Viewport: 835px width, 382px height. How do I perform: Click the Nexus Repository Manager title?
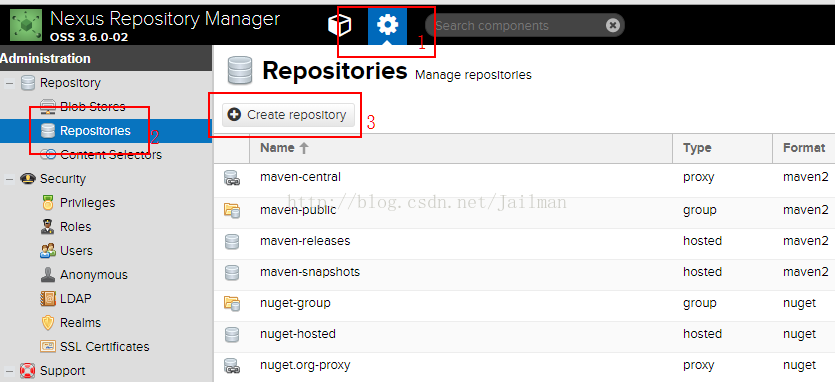[165, 19]
